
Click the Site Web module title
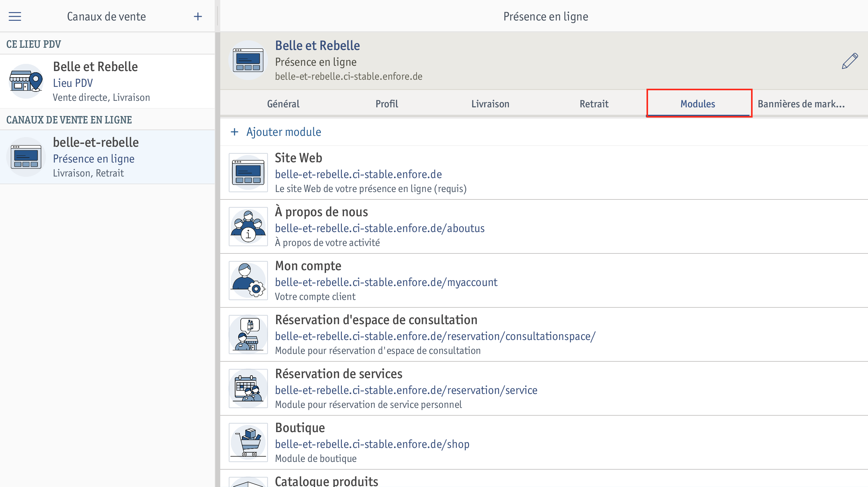click(298, 158)
